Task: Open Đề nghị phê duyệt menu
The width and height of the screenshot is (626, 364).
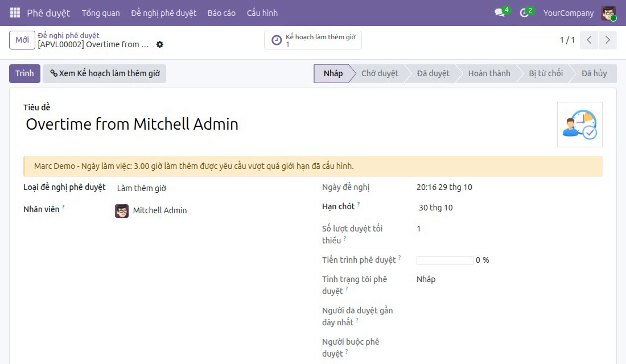Action: click(x=164, y=13)
